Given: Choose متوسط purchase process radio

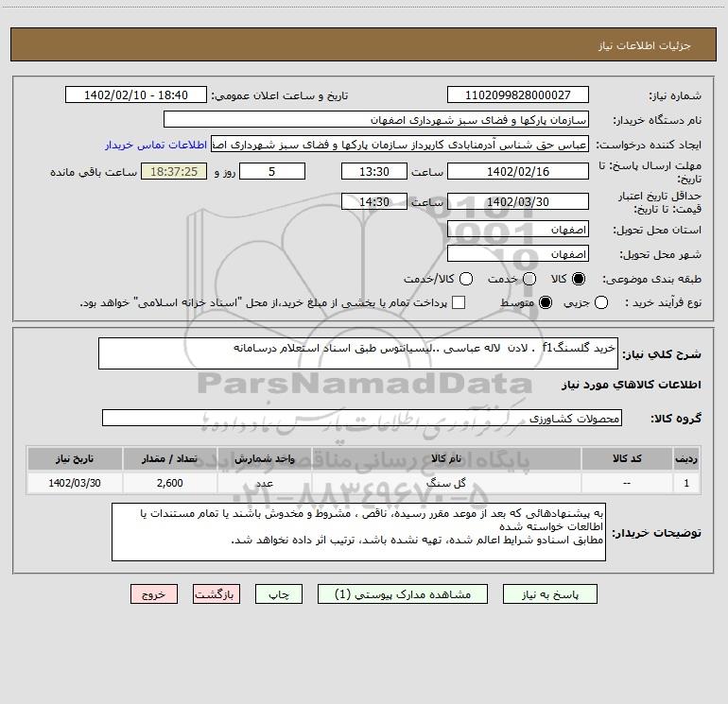Looking at the screenshot, I should [546, 302].
